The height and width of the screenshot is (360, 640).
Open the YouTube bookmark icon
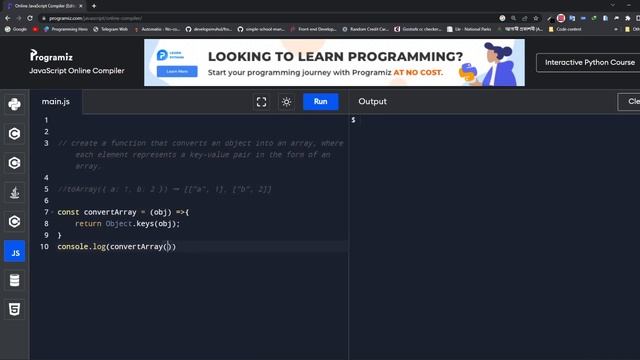coord(35,29)
